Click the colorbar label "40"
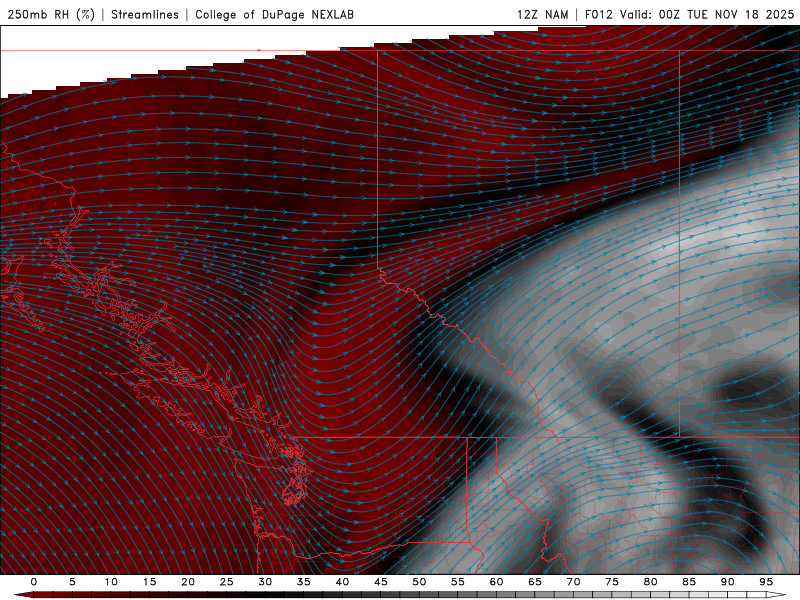The width and height of the screenshot is (800, 600). (342, 582)
